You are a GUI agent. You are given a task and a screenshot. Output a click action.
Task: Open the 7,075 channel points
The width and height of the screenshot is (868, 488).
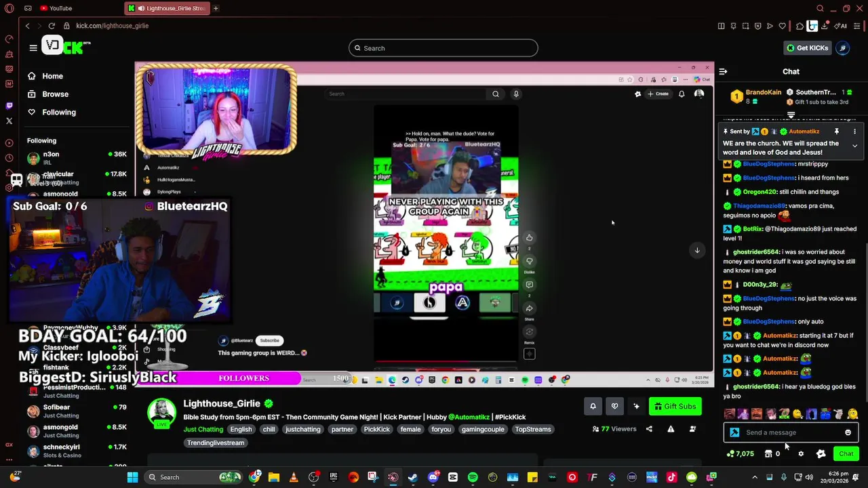[x=740, y=453]
